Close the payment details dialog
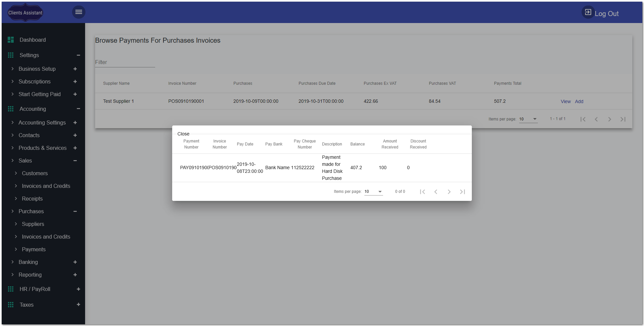This screenshot has width=644, height=326. tap(183, 133)
